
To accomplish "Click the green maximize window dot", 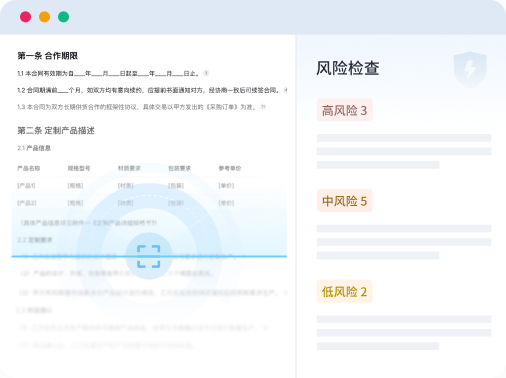I will click(x=64, y=17).
